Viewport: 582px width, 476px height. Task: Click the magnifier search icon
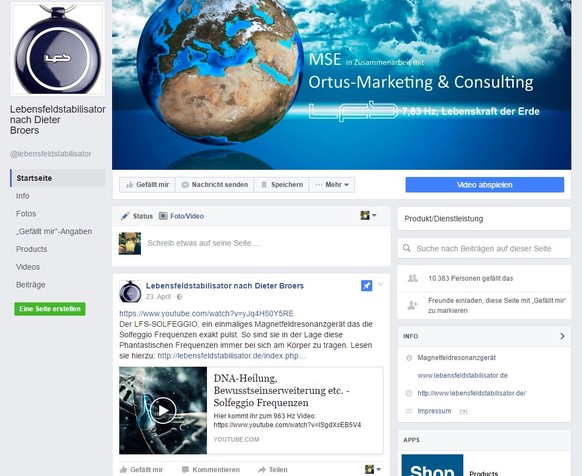click(407, 248)
